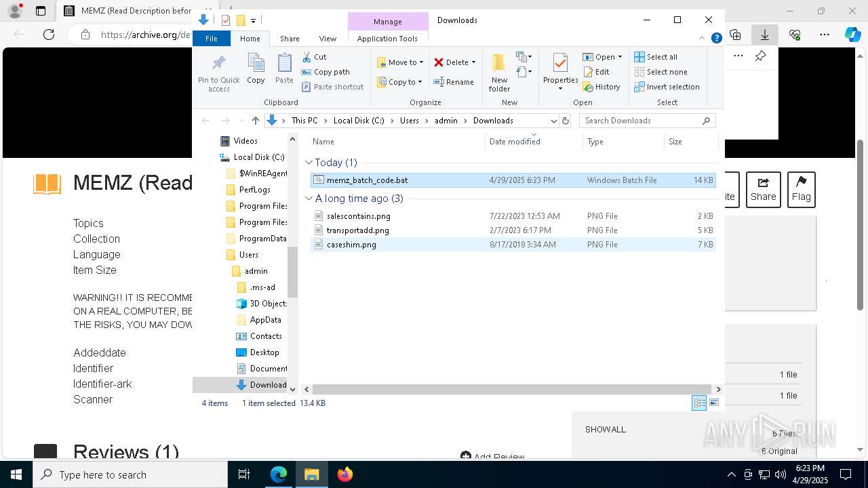
Task: Click the horizontal scrollbar in file list
Action: [512, 390]
